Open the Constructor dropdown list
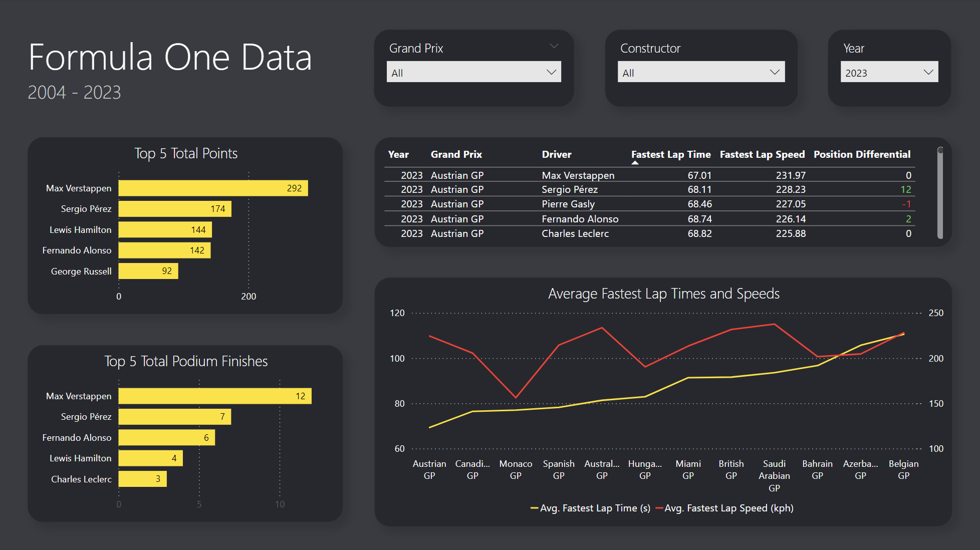 (x=700, y=73)
